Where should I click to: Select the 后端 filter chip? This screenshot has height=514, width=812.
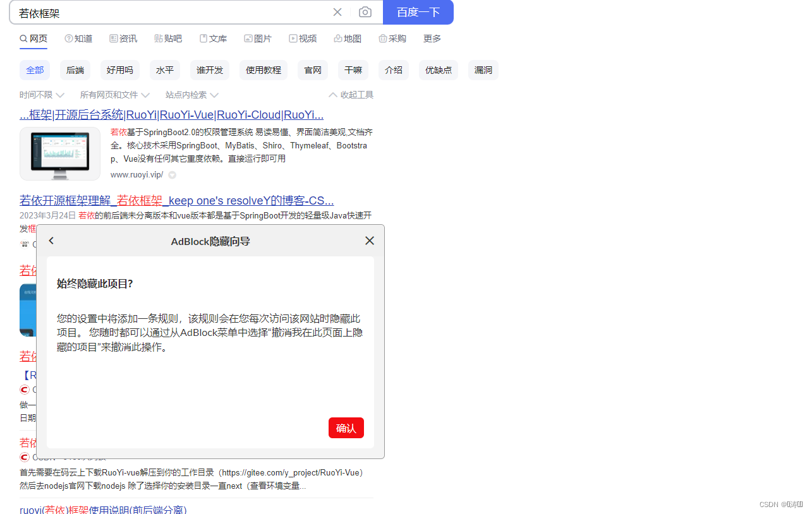click(75, 70)
